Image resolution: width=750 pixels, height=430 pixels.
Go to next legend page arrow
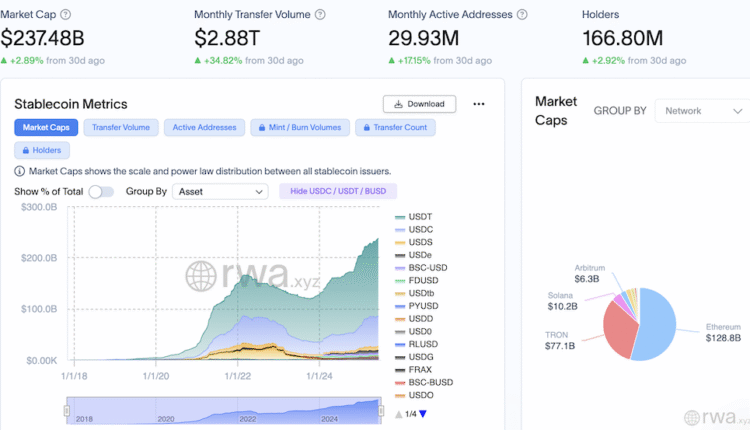coord(422,414)
